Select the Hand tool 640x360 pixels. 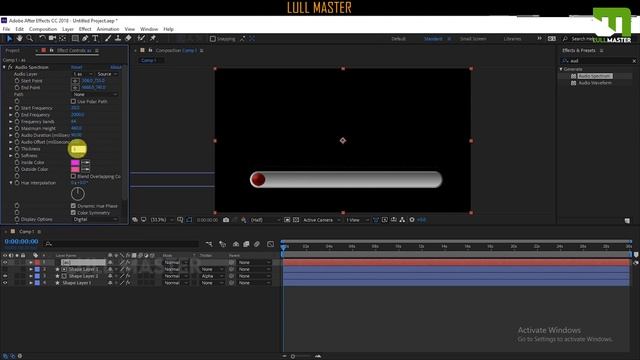coord(19,38)
